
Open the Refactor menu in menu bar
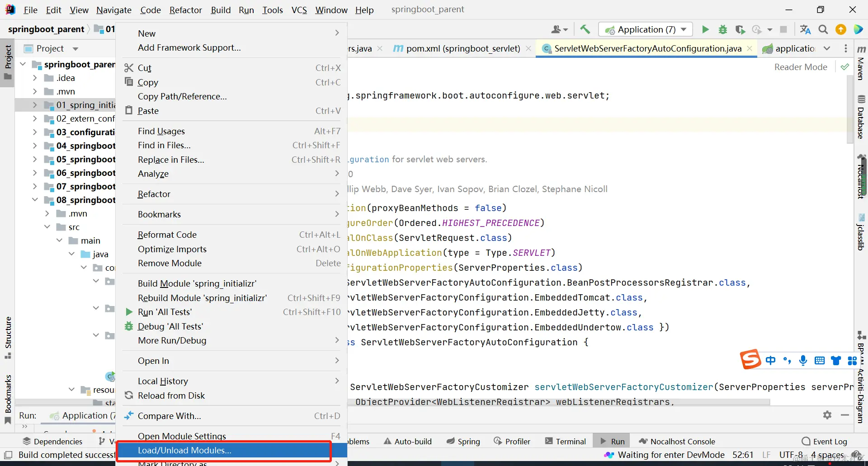(x=185, y=9)
